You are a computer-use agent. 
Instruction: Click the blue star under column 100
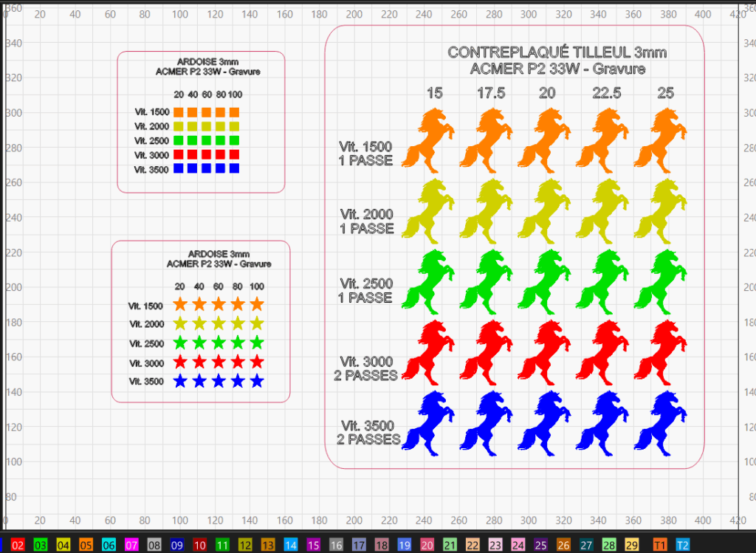coord(257,381)
